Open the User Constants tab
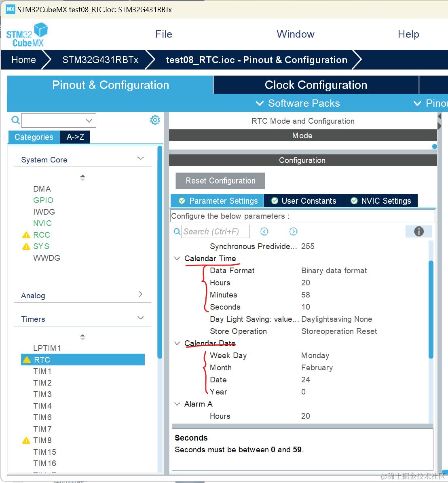The width and height of the screenshot is (448, 483). coord(304,201)
